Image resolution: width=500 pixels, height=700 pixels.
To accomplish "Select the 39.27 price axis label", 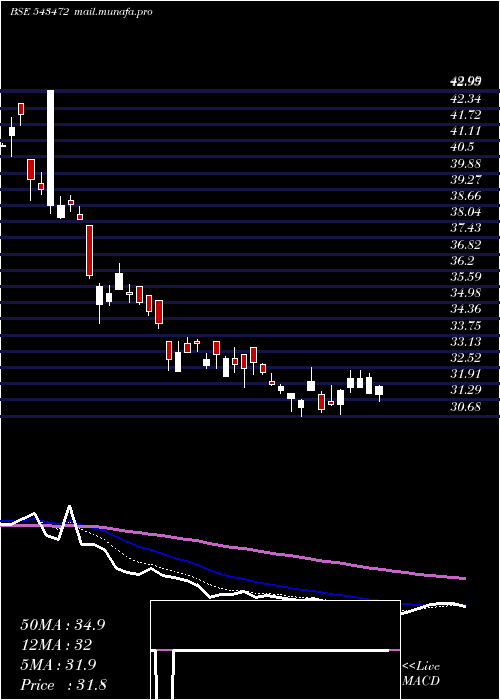I will pos(466,179).
